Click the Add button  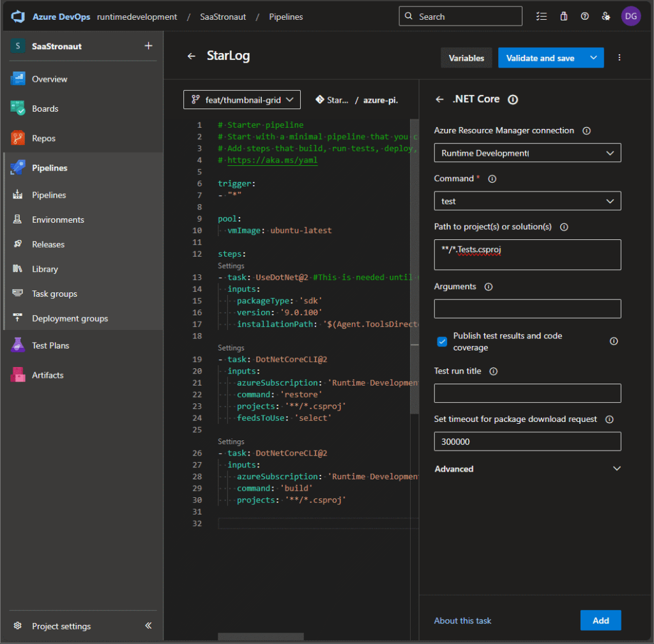(x=600, y=620)
